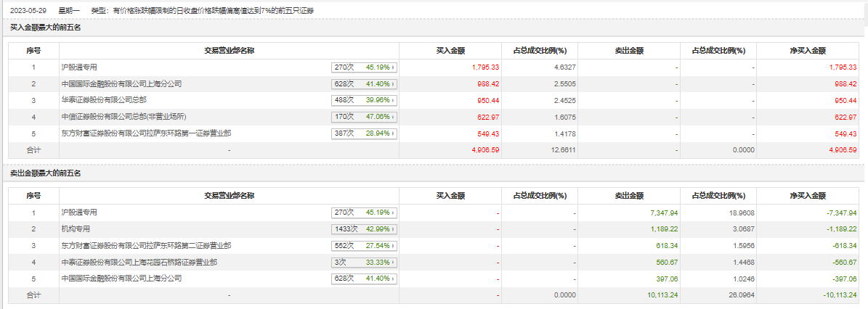
Task: Open 沪股通专用 in the top buyers table
Action: pyautogui.click(x=78, y=67)
